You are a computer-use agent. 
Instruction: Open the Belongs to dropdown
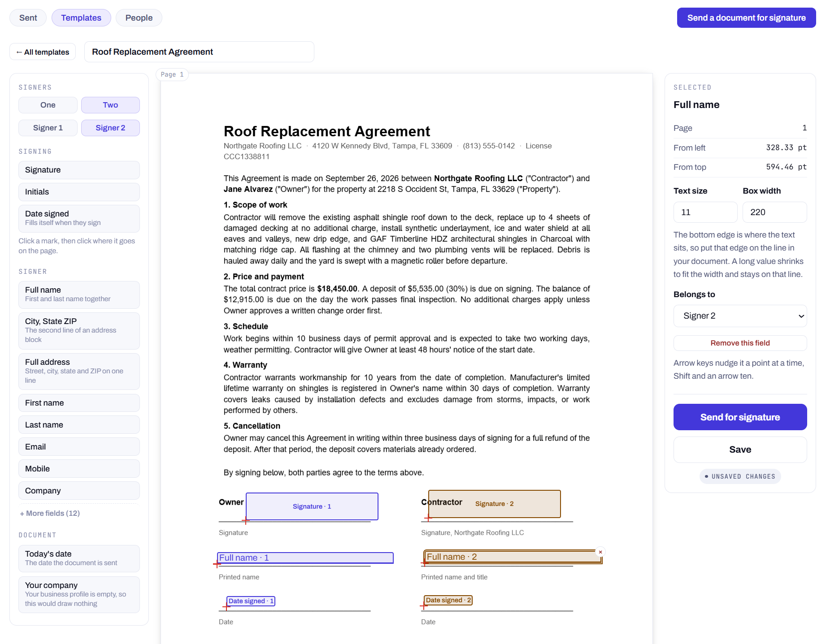(x=740, y=316)
